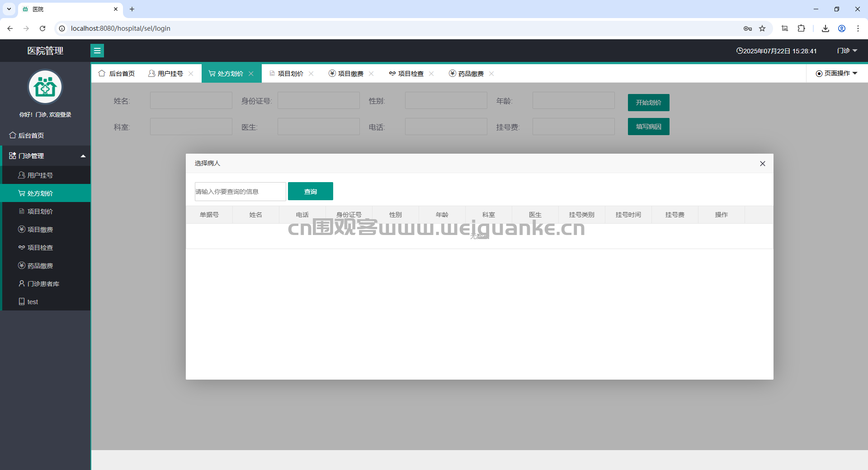868x470 pixels.
Task: Click the site information icon
Action: point(62,28)
